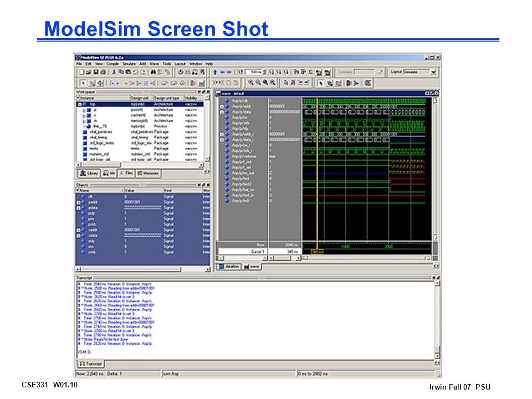This screenshot has width=532, height=399.
Task: Click the Copy toolbar icon
Action: tap(121, 72)
